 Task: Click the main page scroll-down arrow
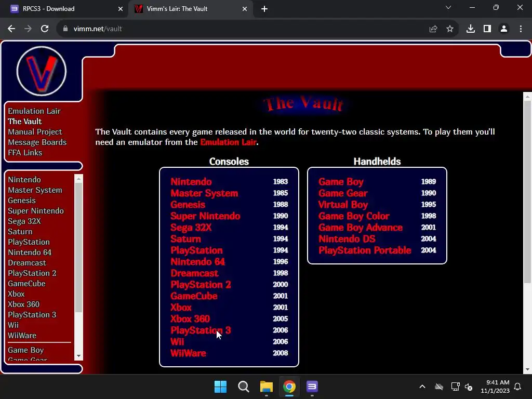[x=527, y=369]
